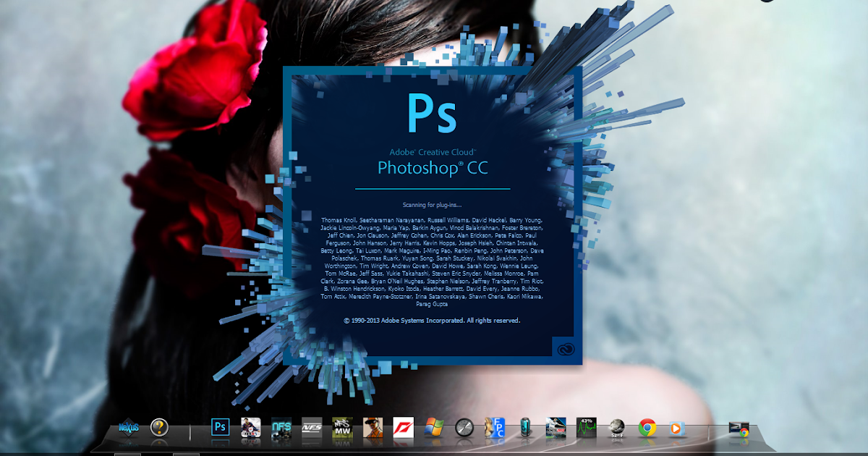Open the weather icon showing 52°F
This screenshot has width=868, height=456.
tap(616, 428)
